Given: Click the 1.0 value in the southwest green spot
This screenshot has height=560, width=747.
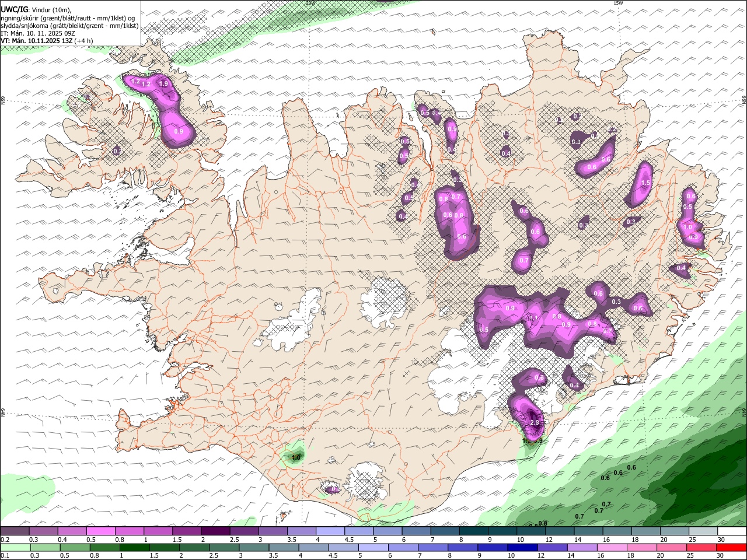Looking at the screenshot, I should (x=296, y=458).
